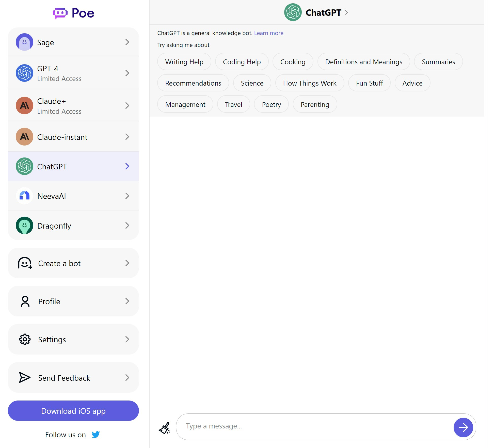Screen dimensions: 494x448
Task: Open the Learn more link
Action: click(268, 33)
